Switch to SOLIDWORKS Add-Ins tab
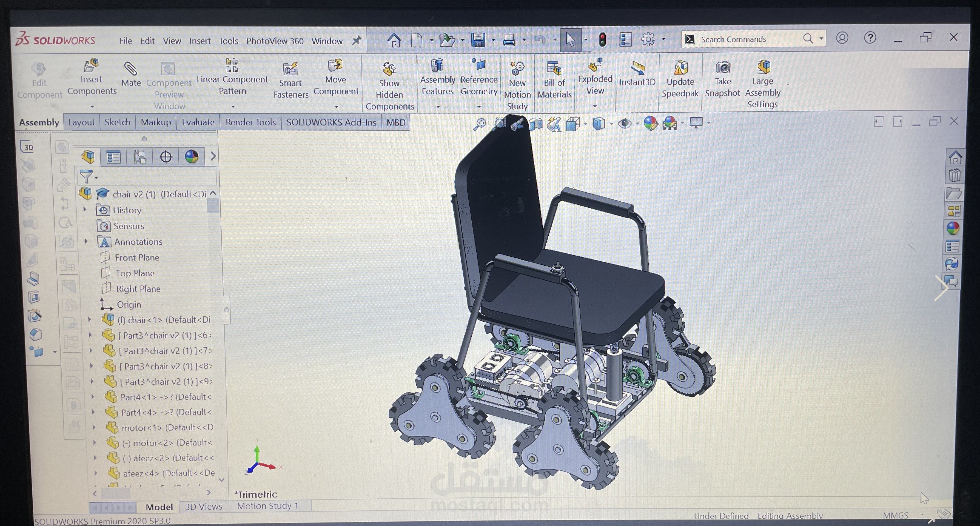Image resolution: width=980 pixels, height=526 pixels. [x=331, y=122]
